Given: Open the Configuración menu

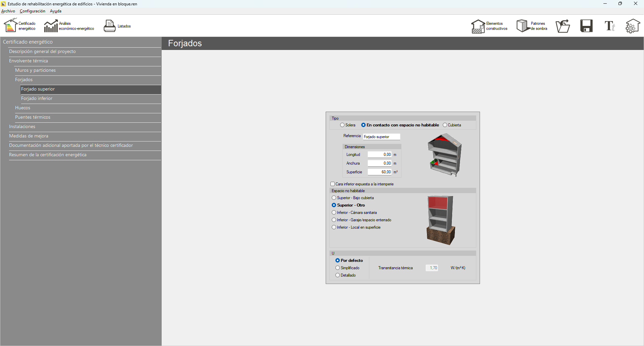Looking at the screenshot, I should (33, 11).
